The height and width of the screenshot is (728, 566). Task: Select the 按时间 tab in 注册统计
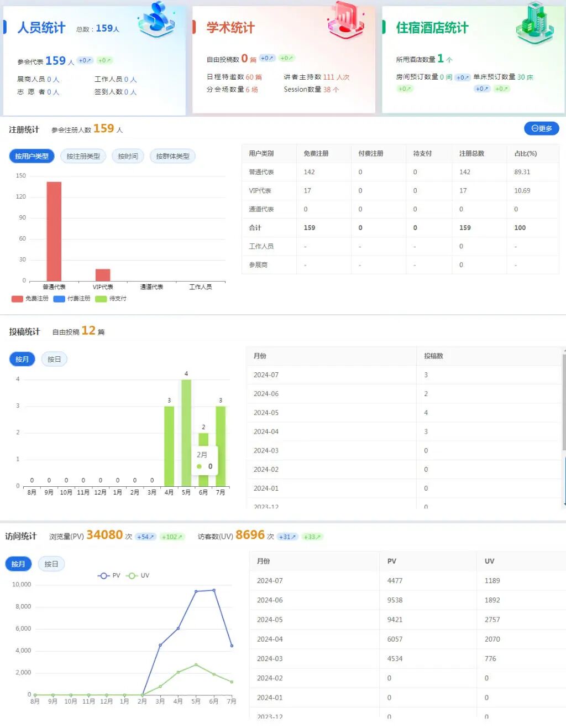[128, 157]
